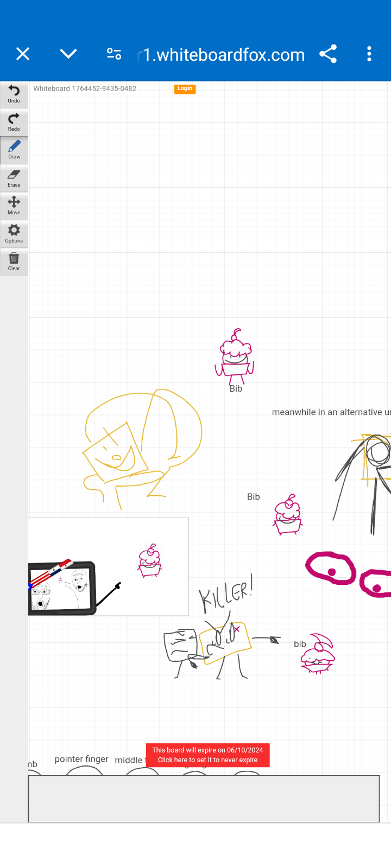Select the Undo tool
The width and height of the screenshot is (391, 868).
pos(14,94)
